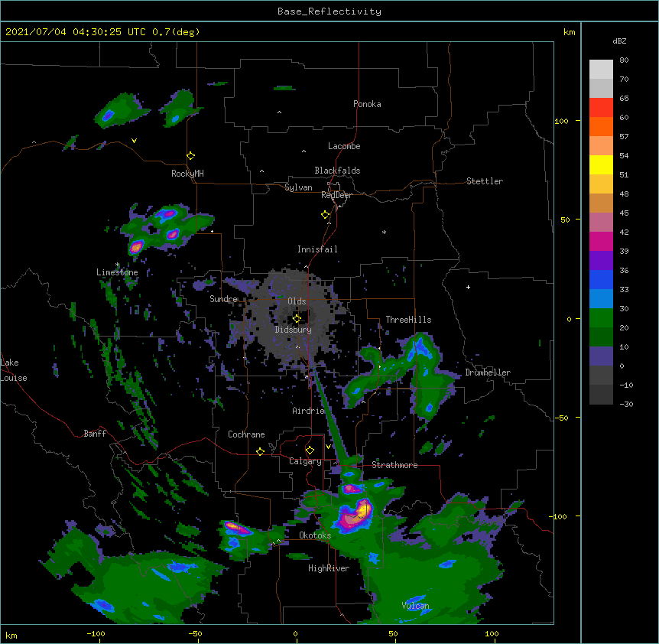This screenshot has width=659, height=644.
Task: Click the yellow diamond marker near RockyMH
Action: click(190, 155)
